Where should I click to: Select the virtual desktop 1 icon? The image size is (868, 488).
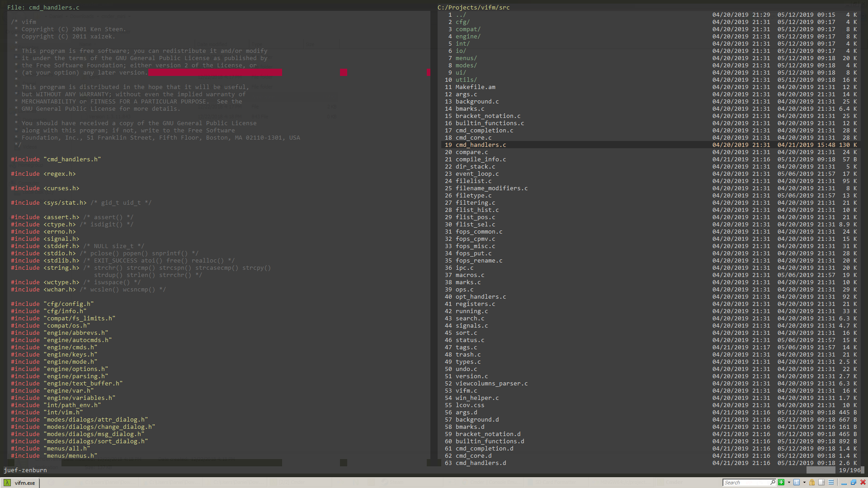click(797, 483)
